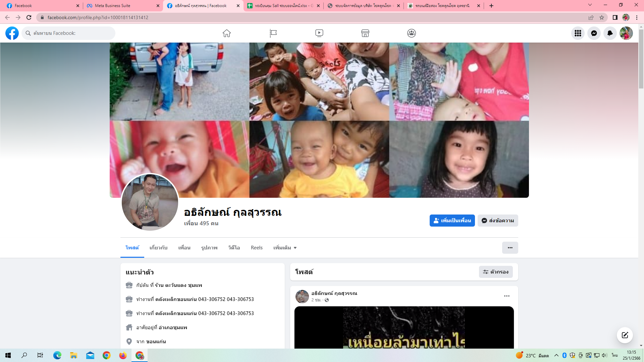Open the Messenger icon in header
Screen dimensions: 644x362
tap(594, 33)
